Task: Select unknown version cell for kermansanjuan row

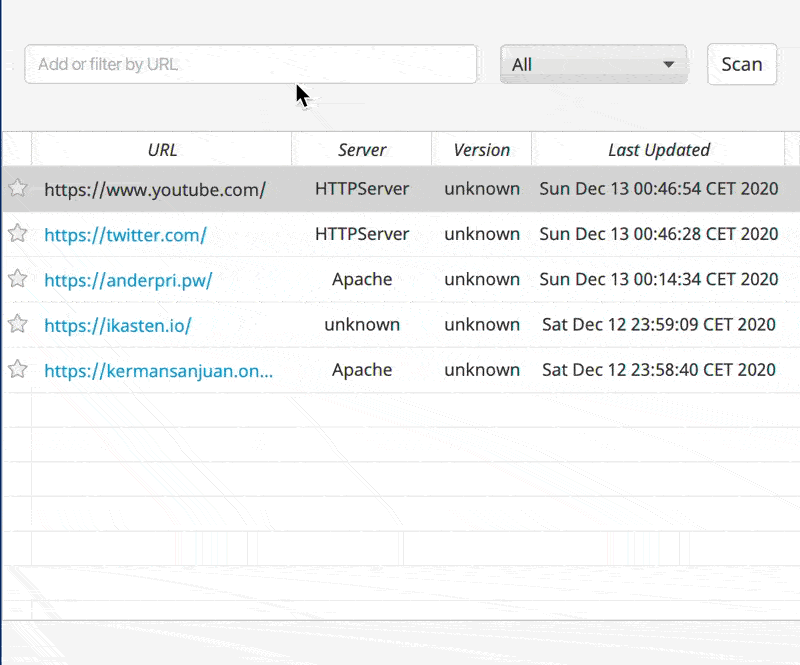Action: [x=482, y=370]
